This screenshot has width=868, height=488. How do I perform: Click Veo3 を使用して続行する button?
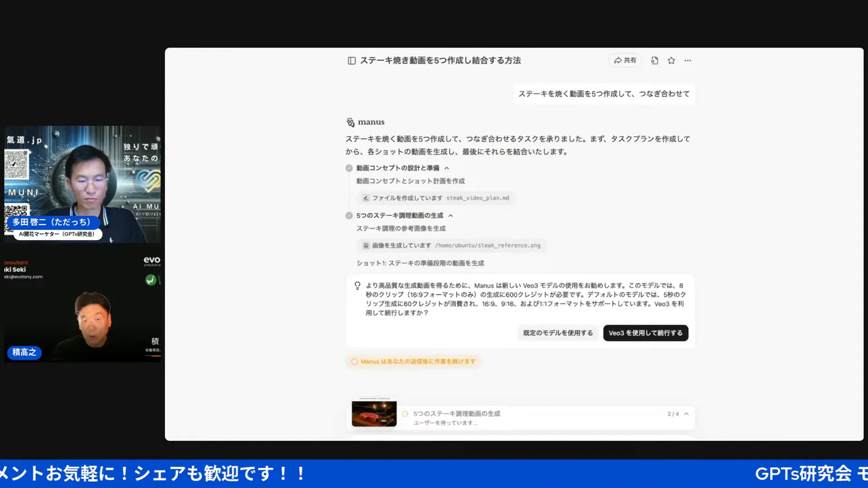point(645,333)
